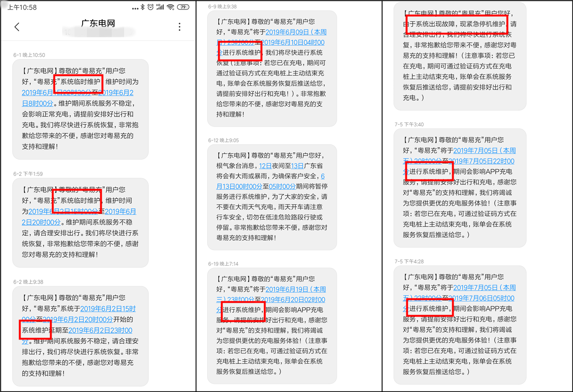Select the 6-19 晚上7:14 message bubble
Image resolution: width=573 pixels, height=392 pixels.
click(272, 326)
